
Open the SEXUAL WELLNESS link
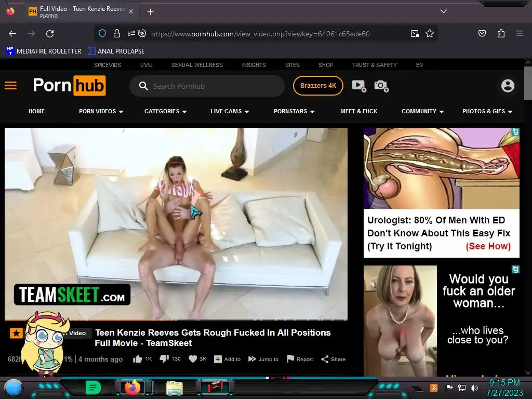(x=197, y=65)
